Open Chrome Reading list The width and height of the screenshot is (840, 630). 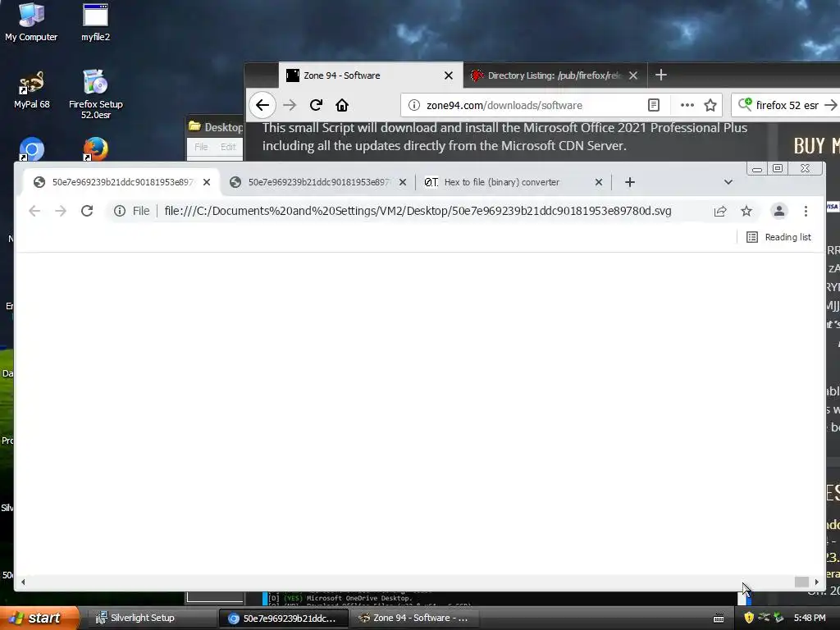pos(778,237)
